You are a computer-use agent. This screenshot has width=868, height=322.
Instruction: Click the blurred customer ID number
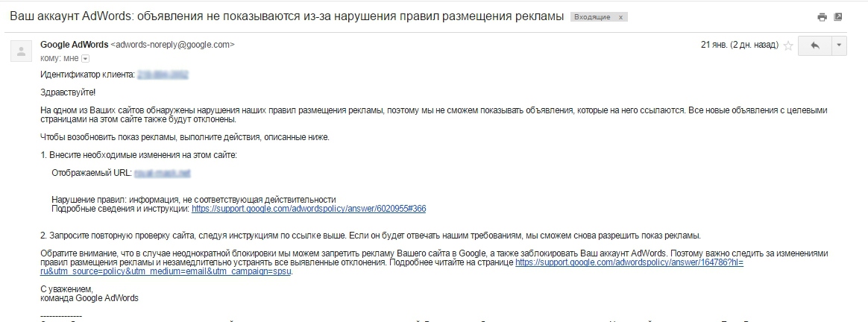click(x=163, y=75)
